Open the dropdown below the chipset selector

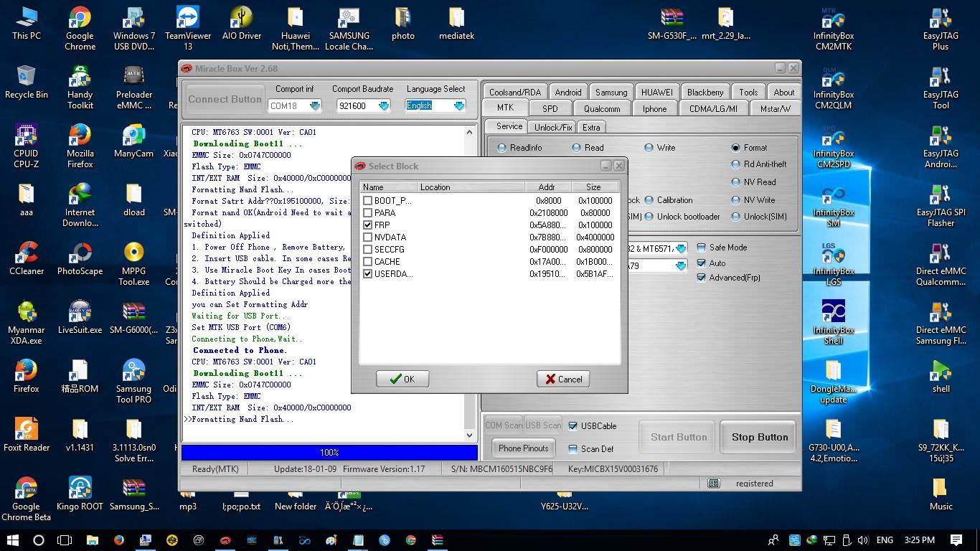coord(681,266)
